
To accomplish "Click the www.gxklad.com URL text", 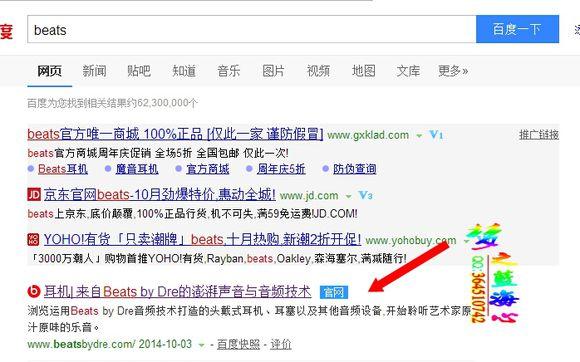I will click(x=368, y=135).
